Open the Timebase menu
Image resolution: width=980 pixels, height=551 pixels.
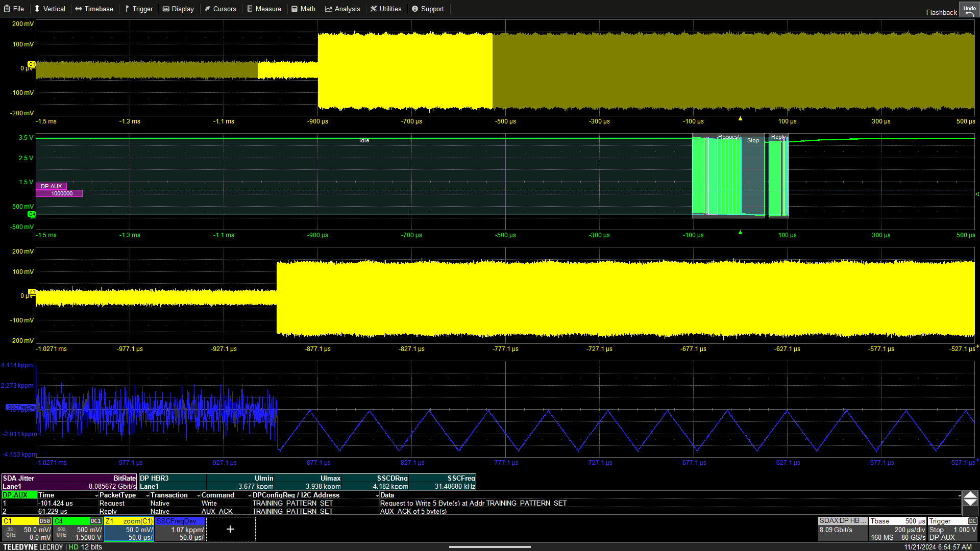click(94, 9)
